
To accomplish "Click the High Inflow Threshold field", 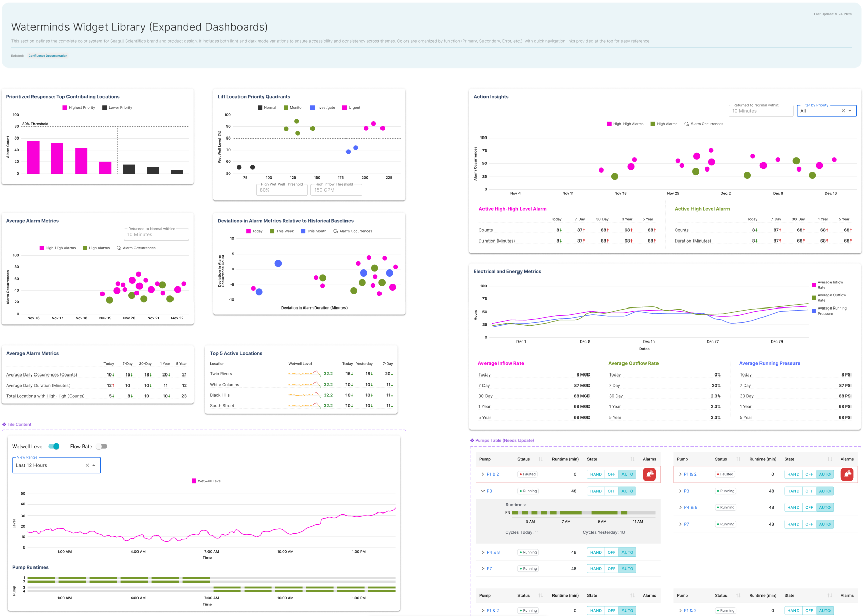I will tap(336, 189).
